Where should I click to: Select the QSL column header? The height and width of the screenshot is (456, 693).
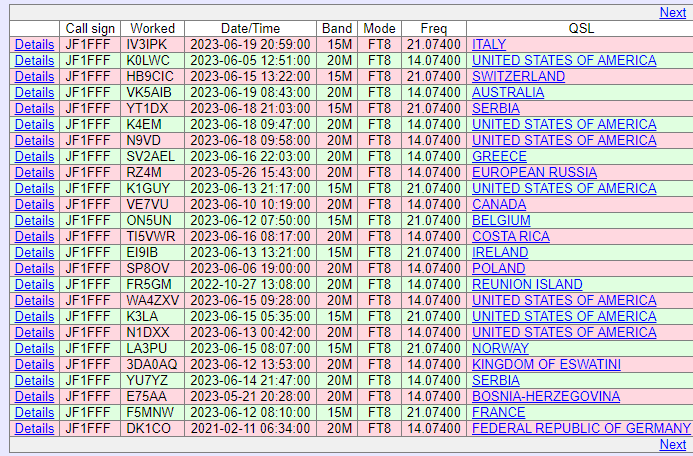click(581, 29)
